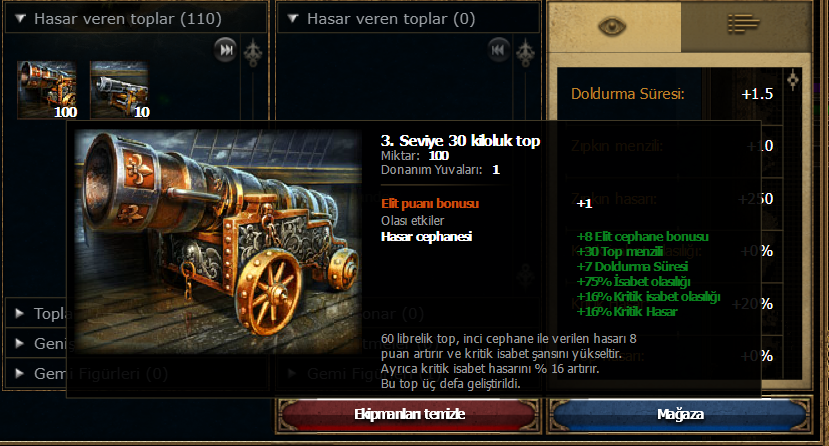Open the list view tab icon
This screenshot has height=446, width=829.
[744, 24]
